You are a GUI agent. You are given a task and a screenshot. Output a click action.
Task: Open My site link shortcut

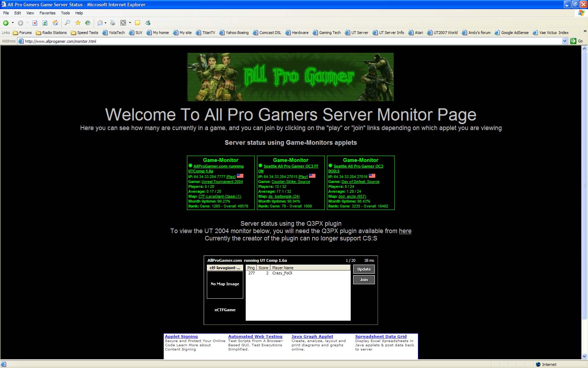click(182, 33)
